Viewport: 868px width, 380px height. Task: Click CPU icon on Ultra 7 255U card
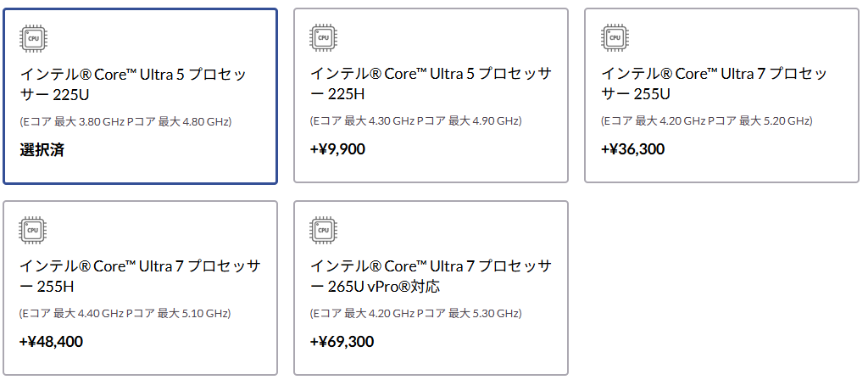pyautogui.click(x=614, y=37)
